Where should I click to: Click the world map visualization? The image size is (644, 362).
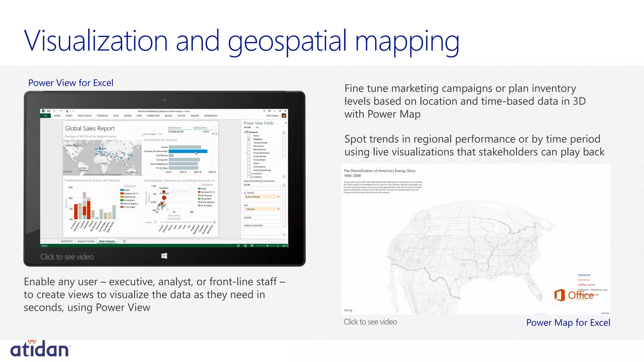(102, 158)
